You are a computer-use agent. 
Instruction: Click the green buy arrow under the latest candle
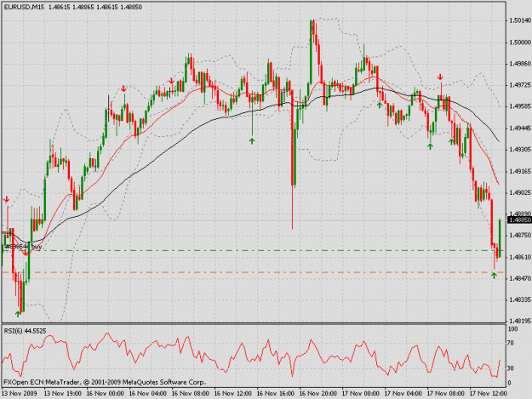point(494,276)
